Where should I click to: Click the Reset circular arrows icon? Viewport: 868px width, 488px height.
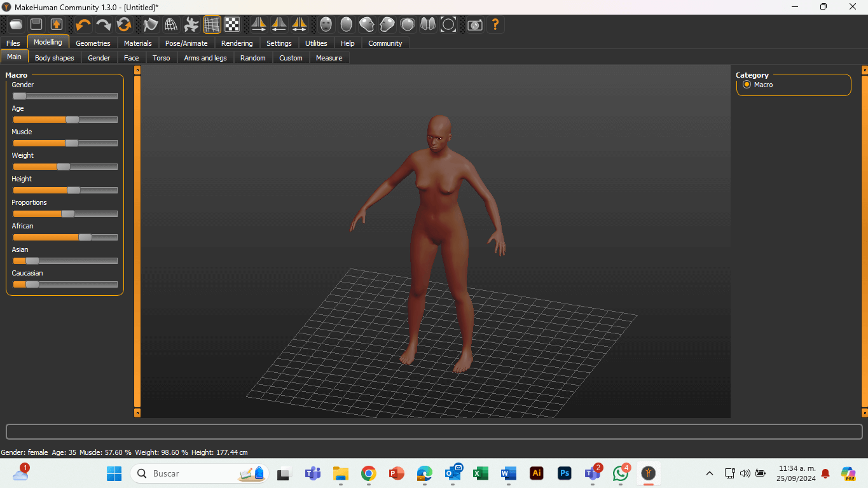pos(124,25)
